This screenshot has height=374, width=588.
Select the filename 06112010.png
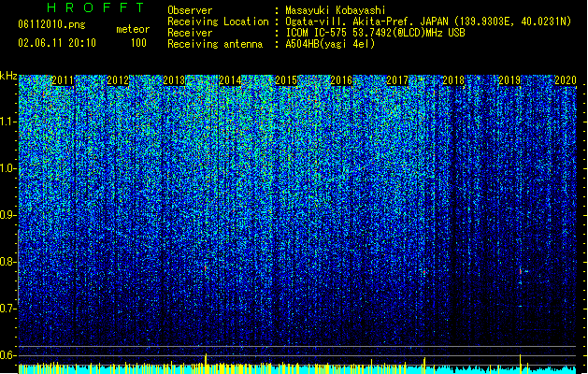click(x=51, y=24)
